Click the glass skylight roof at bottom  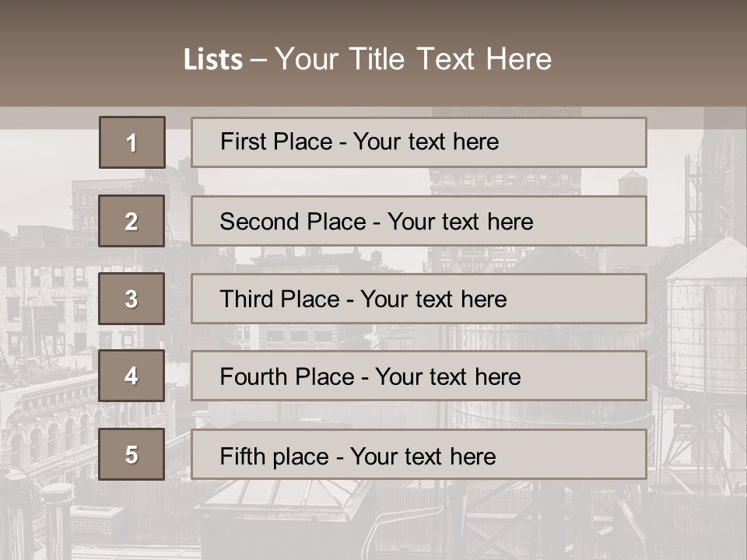point(284,498)
